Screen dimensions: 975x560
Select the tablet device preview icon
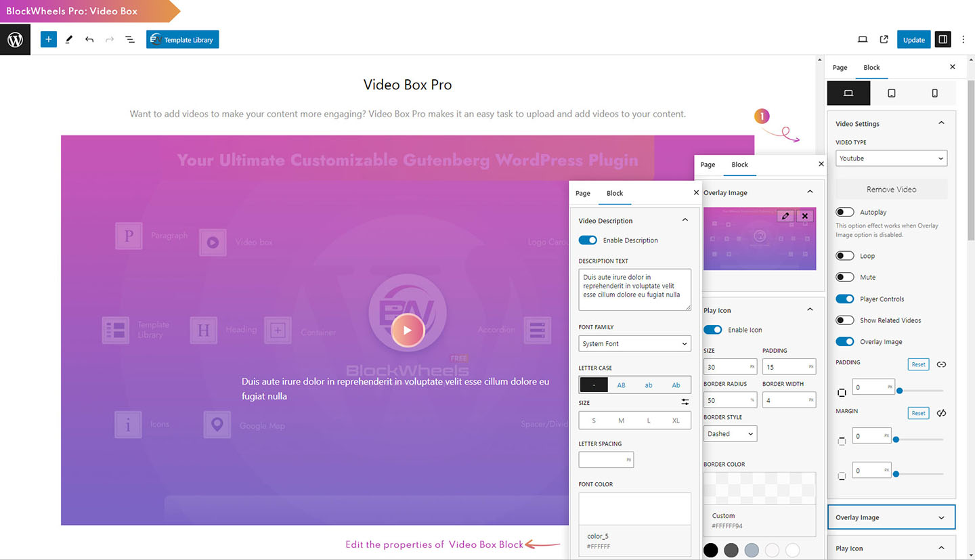[891, 93]
